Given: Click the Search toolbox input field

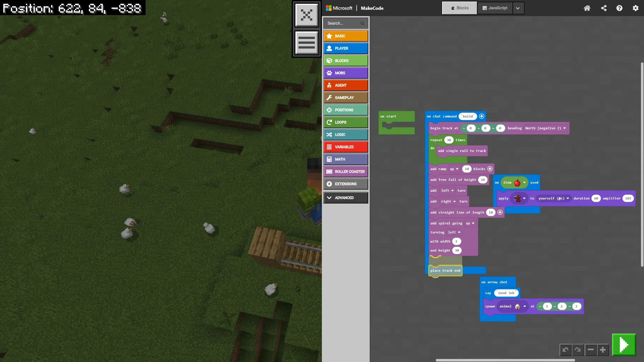Looking at the screenshot, I should coord(346,23).
